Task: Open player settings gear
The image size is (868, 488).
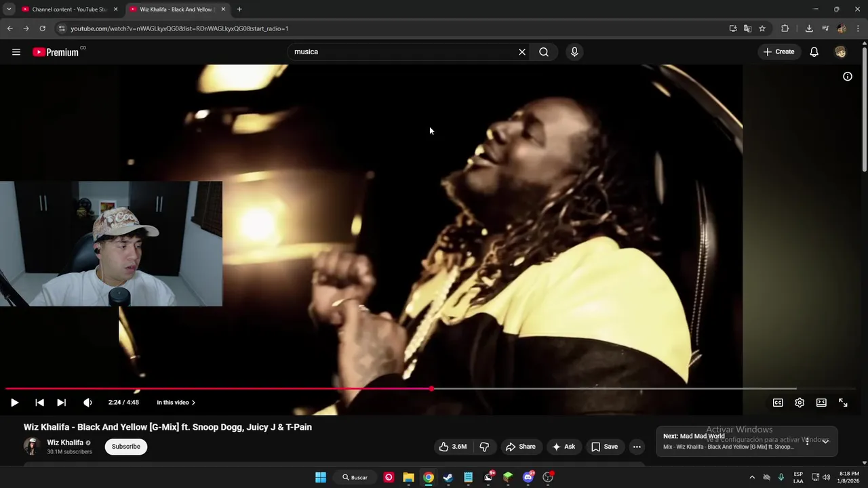Action: (x=800, y=403)
